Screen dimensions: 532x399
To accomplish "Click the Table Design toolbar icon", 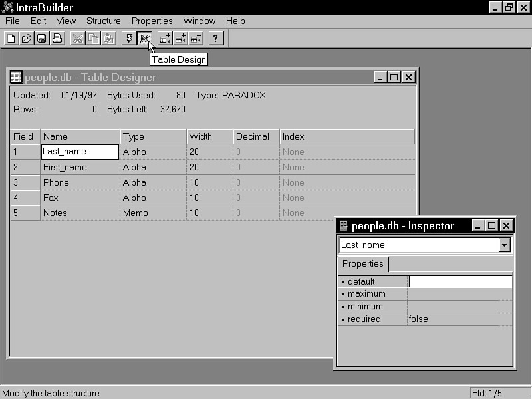I will click(x=145, y=39).
